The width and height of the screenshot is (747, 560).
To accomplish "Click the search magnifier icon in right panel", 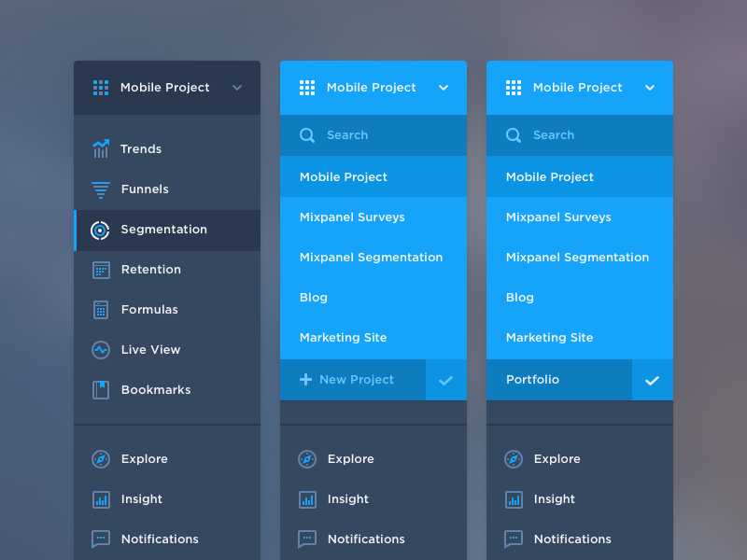I will [513, 135].
